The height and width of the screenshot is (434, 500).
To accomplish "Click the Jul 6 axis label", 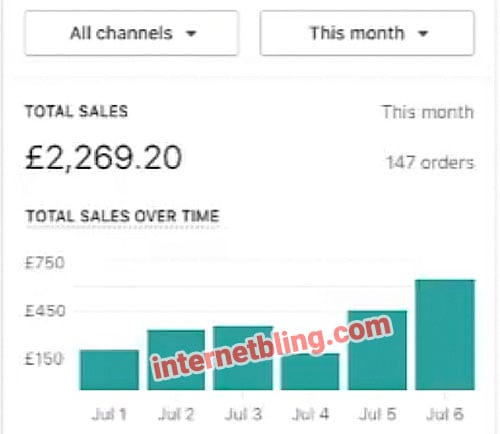I will (x=445, y=414).
